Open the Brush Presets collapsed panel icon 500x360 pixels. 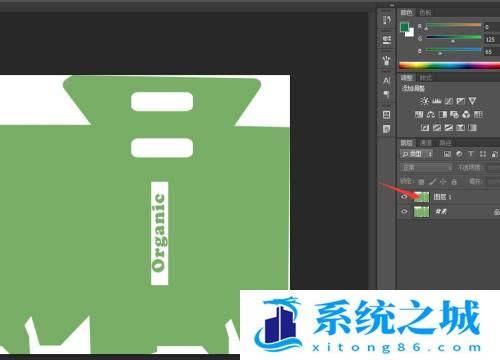coord(387,40)
